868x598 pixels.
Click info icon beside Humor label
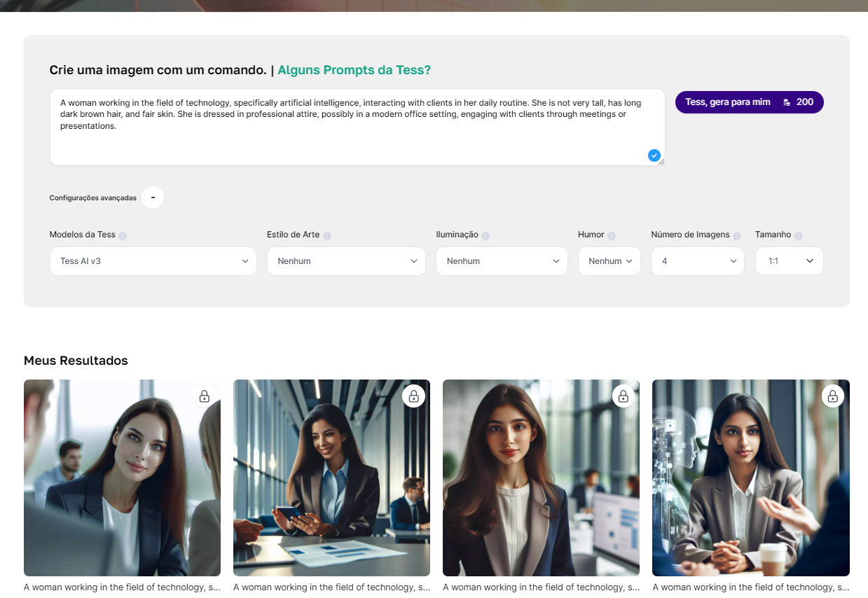[612, 236]
